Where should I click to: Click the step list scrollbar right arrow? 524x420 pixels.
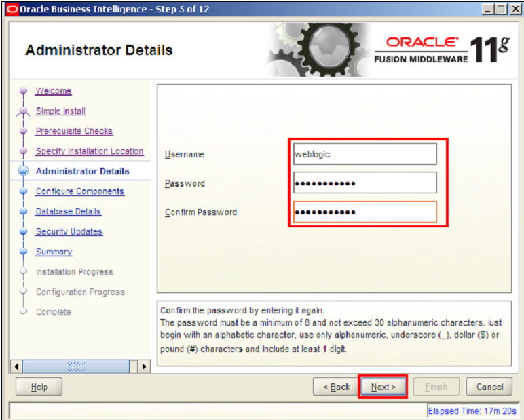point(144,366)
